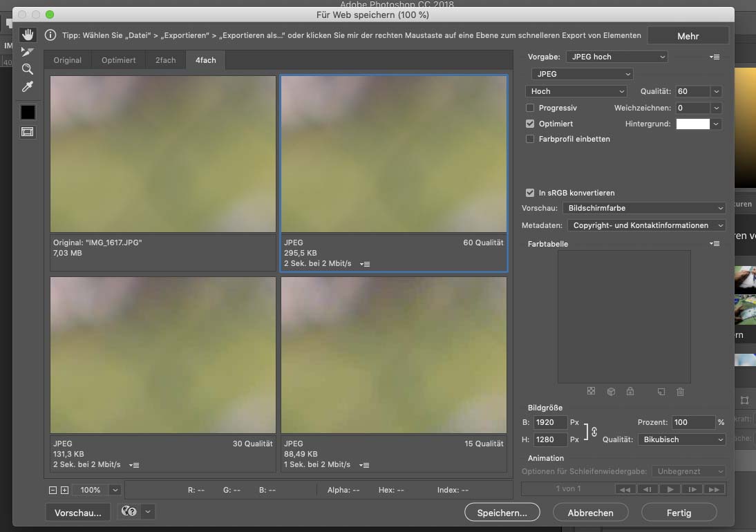
Task: Open the Hintergrund color dropdown arrow
Action: click(x=716, y=124)
